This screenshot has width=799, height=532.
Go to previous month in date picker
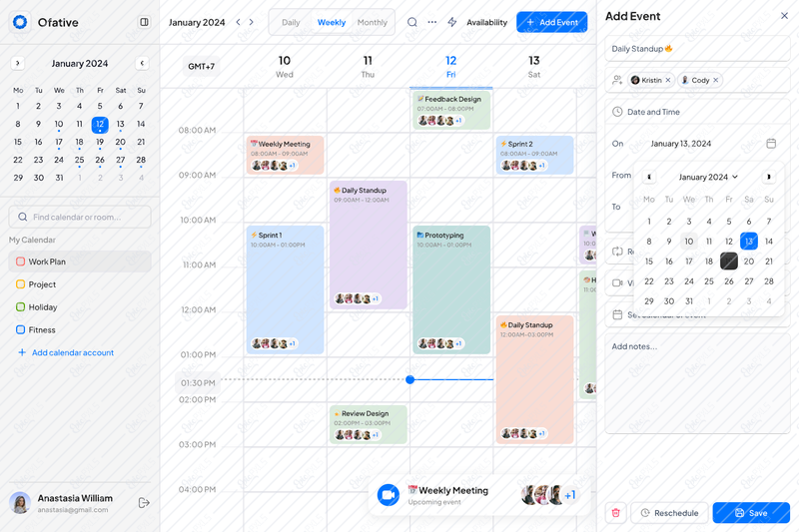(x=649, y=177)
